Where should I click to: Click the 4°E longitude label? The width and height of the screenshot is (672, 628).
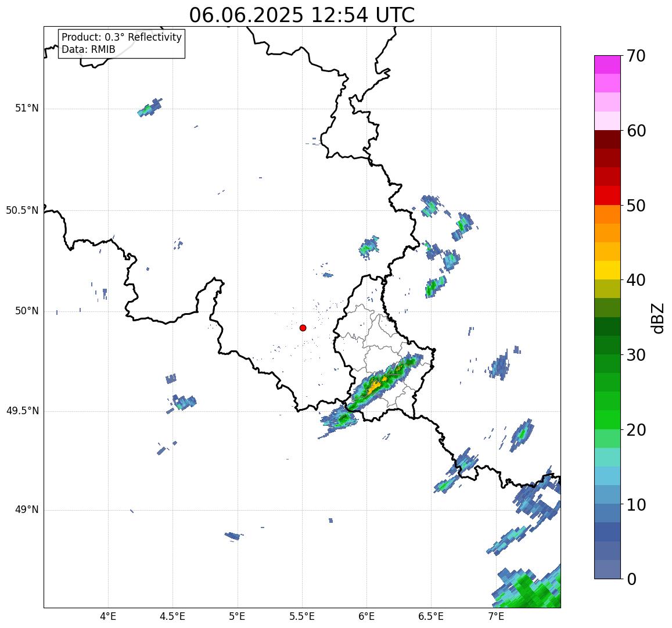(108, 617)
